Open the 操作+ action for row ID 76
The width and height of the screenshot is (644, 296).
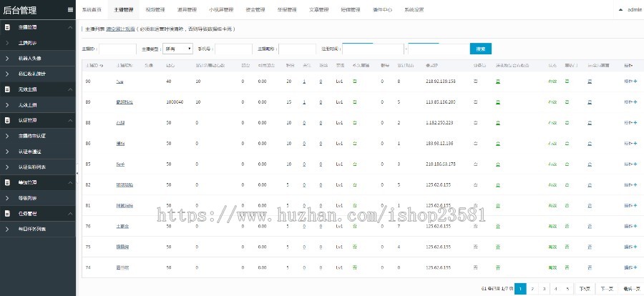click(x=630, y=226)
